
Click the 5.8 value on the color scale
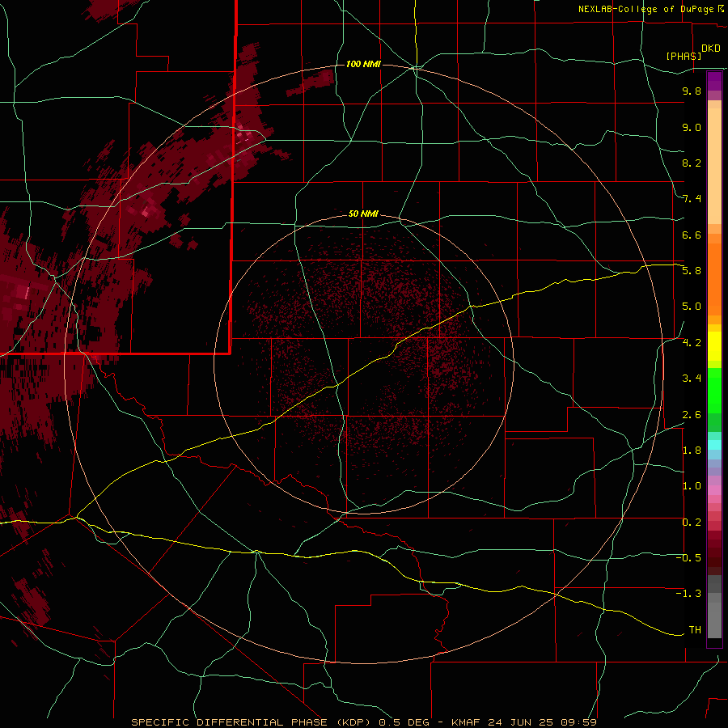(692, 271)
